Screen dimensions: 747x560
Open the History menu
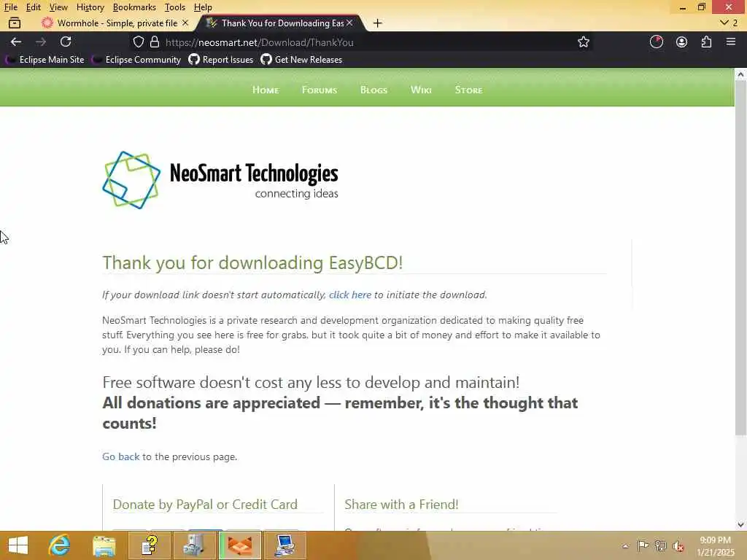[x=90, y=7]
